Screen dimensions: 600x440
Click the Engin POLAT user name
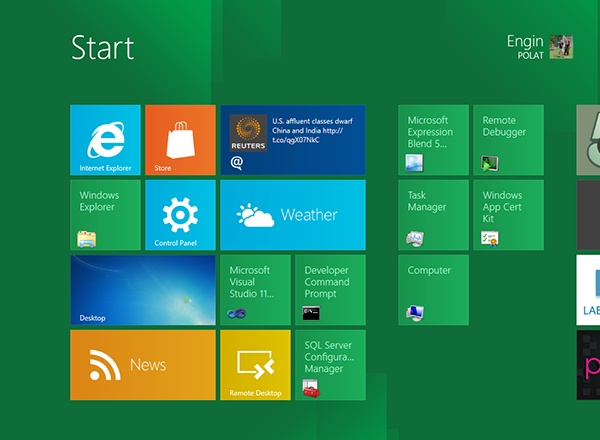[x=525, y=47]
